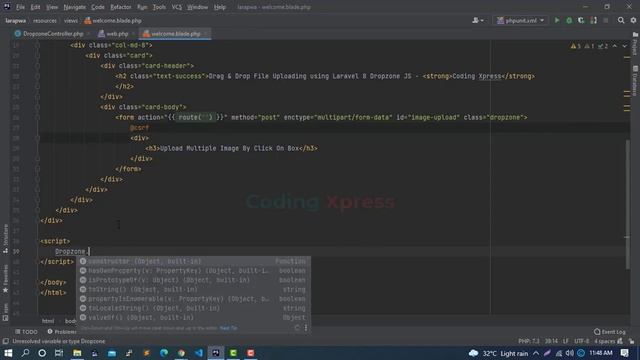Open the Run menu
Viewport: 640px width, 360px height.
click(x=142, y=7)
